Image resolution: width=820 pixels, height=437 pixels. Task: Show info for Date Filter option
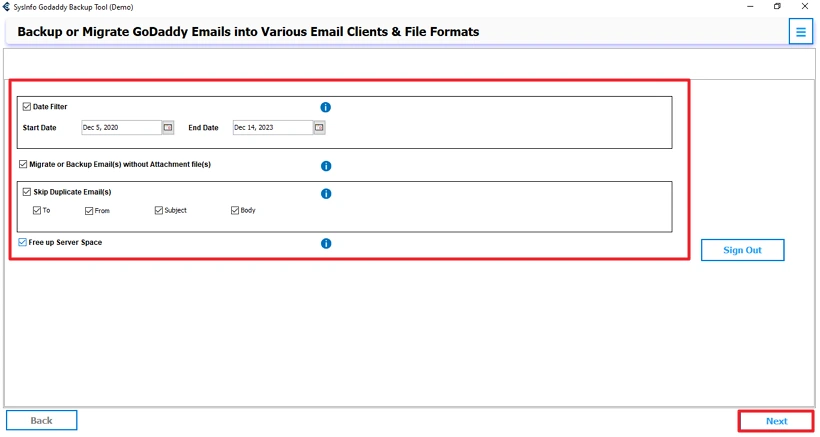(x=325, y=107)
